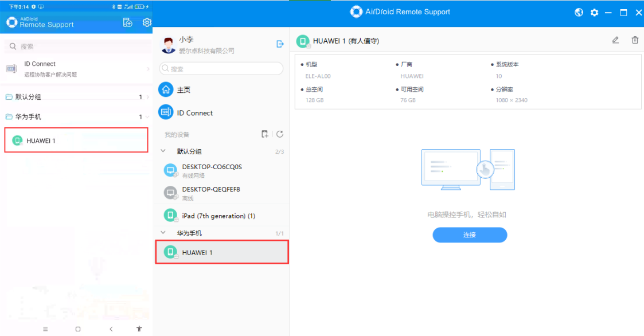
Task: Tap the HUAWEI 1 device icon on the phone
Action: [17, 140]
